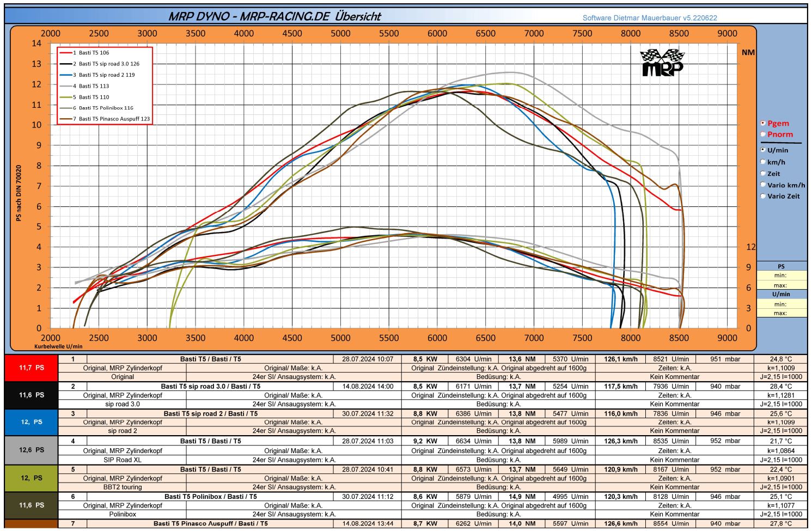Image resolution: width=812 pixels, height=531 pixels.
Task: Click Software Dietmar Mauerbauer version text
Action: (x=650, y=18)
